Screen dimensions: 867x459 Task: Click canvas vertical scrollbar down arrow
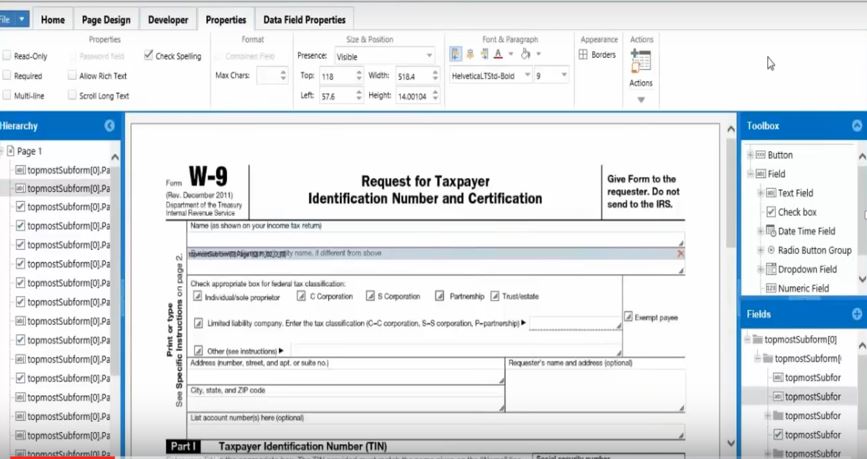coord(730,443)
